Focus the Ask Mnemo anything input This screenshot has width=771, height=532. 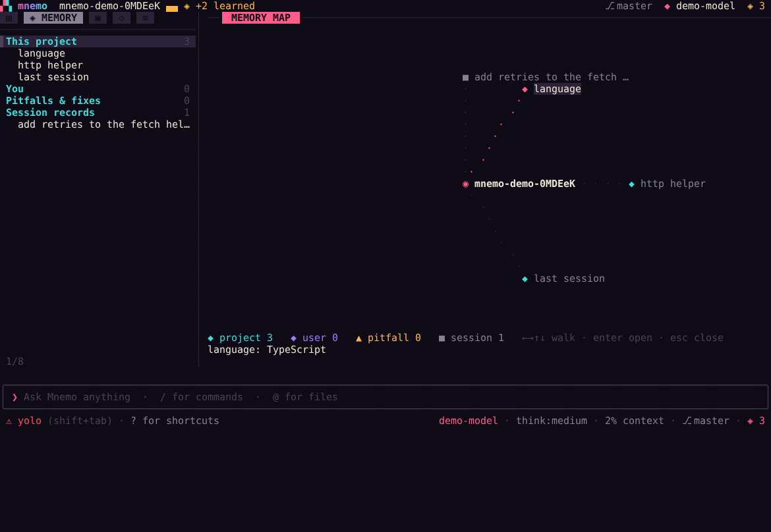(385, 397)
